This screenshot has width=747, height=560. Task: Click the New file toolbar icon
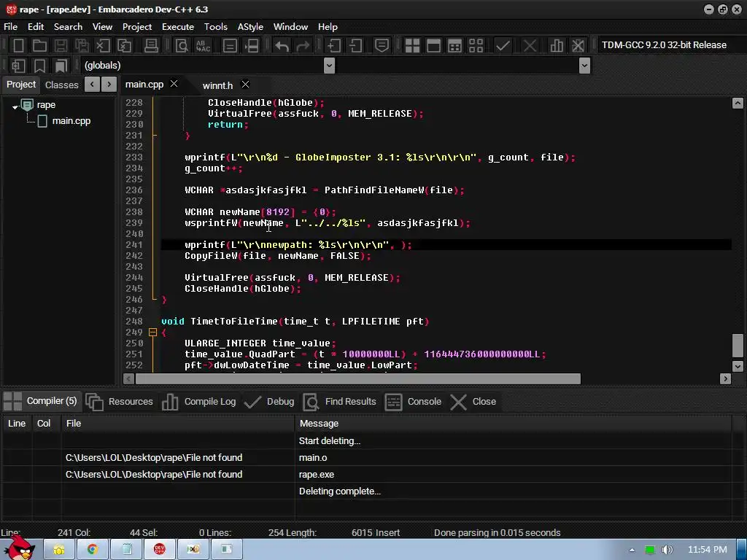[x=18, y=46]
